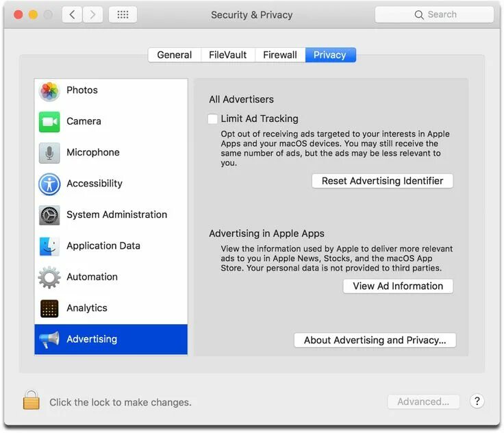Click the Automation cog icon
Image resolution: width=504 pixels, height=433 pixels.
point(49,277)
